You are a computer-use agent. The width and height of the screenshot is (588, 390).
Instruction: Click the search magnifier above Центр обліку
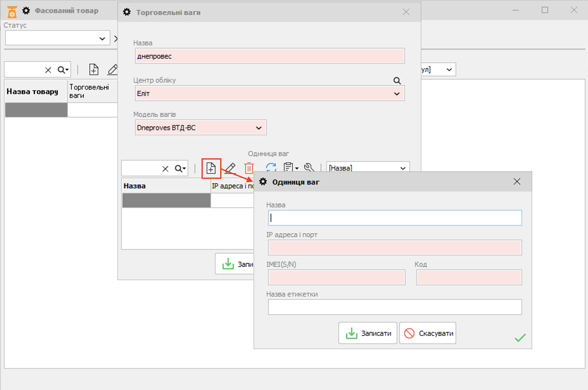(x=397, y=81)
